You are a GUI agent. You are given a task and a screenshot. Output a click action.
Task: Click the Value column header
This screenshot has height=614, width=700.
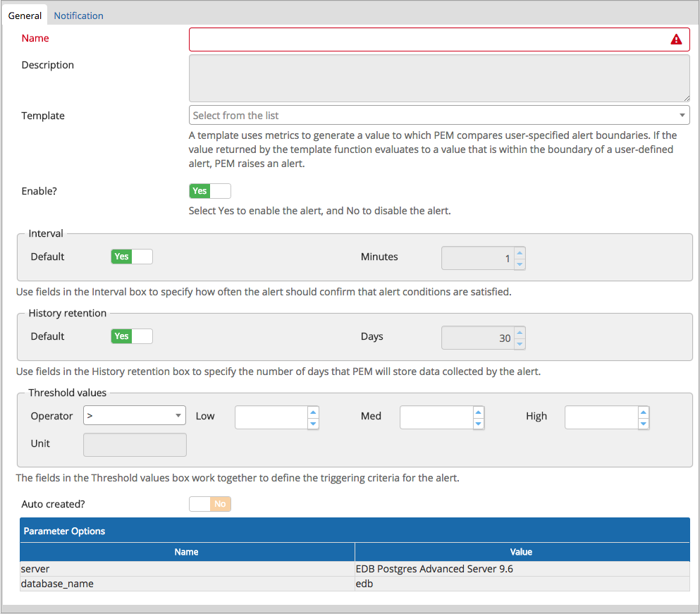[x=521, y=552]
